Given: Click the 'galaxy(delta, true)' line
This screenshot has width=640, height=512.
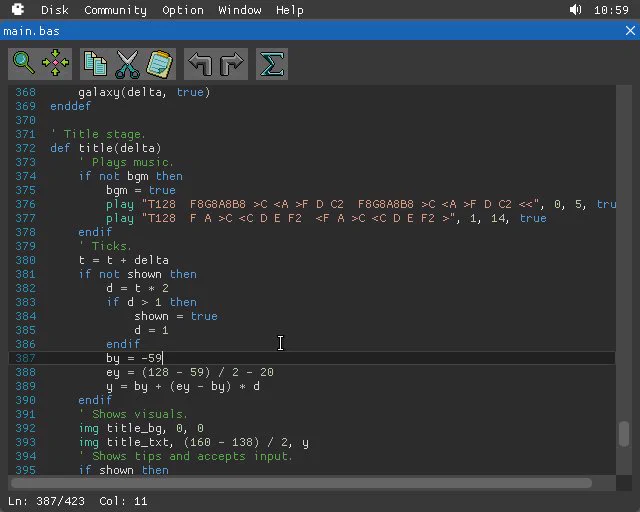Looking at the screenshot, I should point(144,92).
